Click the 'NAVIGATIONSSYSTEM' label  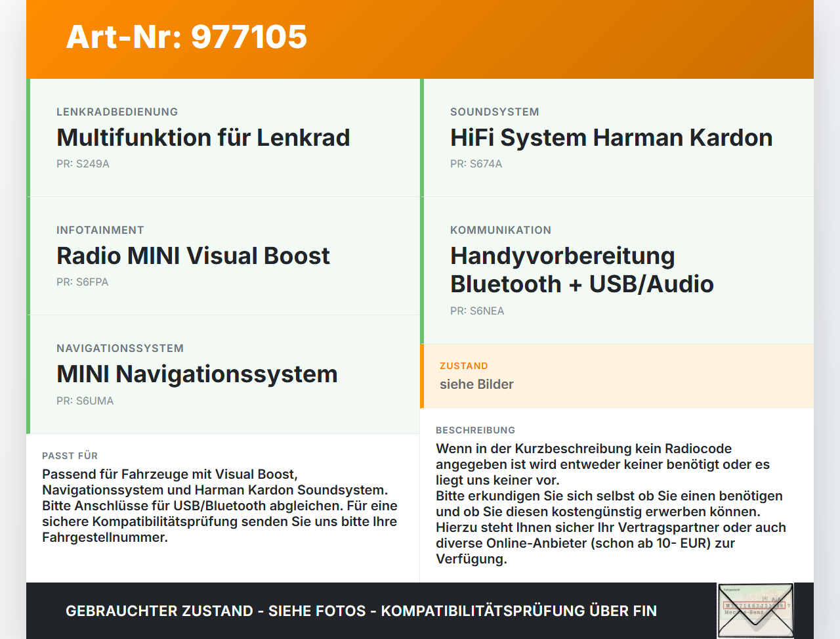pyautogui.click(x=120, y=349)
